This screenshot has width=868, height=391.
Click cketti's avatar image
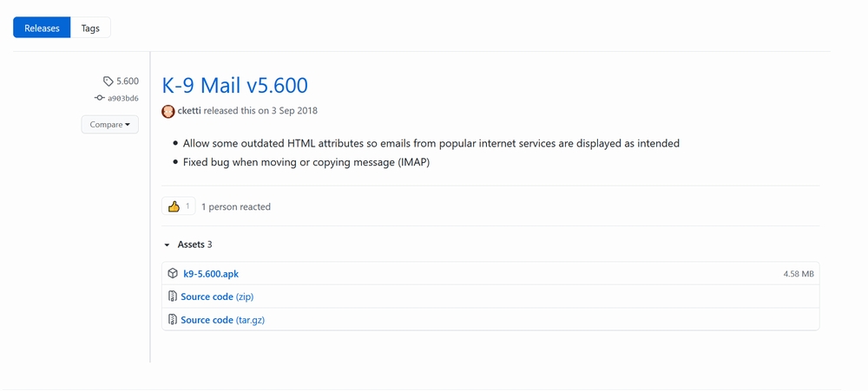[168, 111]
